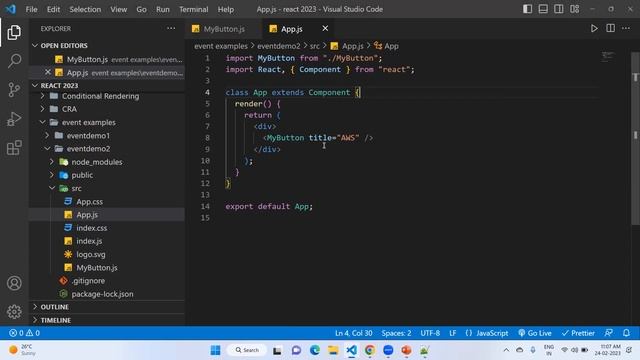Open Explorer Views and More Actions ellipsis
The width and height of the screenshot is (640, 360).
point(171,29)
